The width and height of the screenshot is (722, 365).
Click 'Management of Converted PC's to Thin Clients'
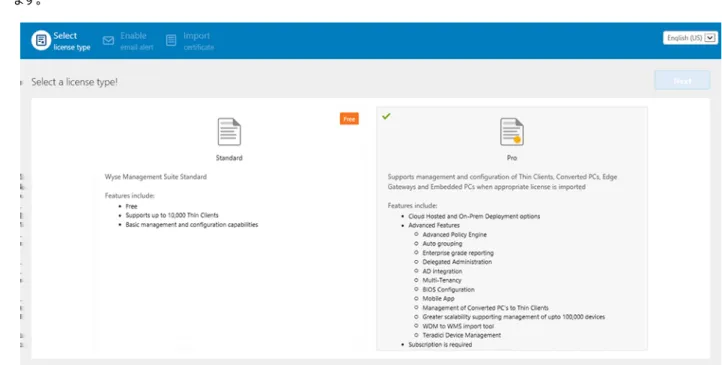click(x=485, y=308)
